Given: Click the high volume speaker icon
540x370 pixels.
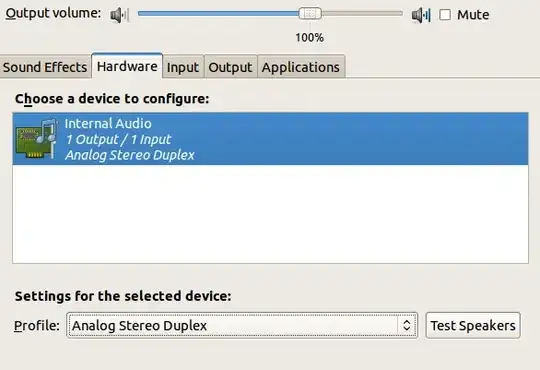Looking at the screenshot, I should pos(421,15).
